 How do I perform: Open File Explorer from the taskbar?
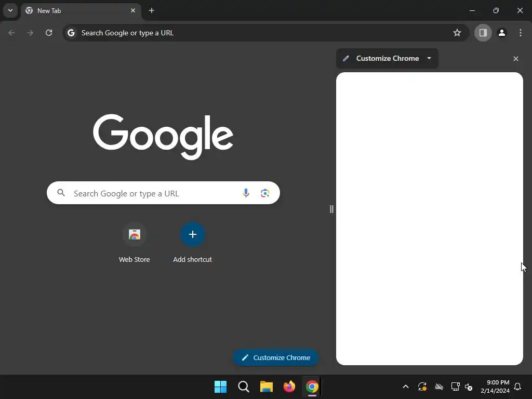pos(267,387)
